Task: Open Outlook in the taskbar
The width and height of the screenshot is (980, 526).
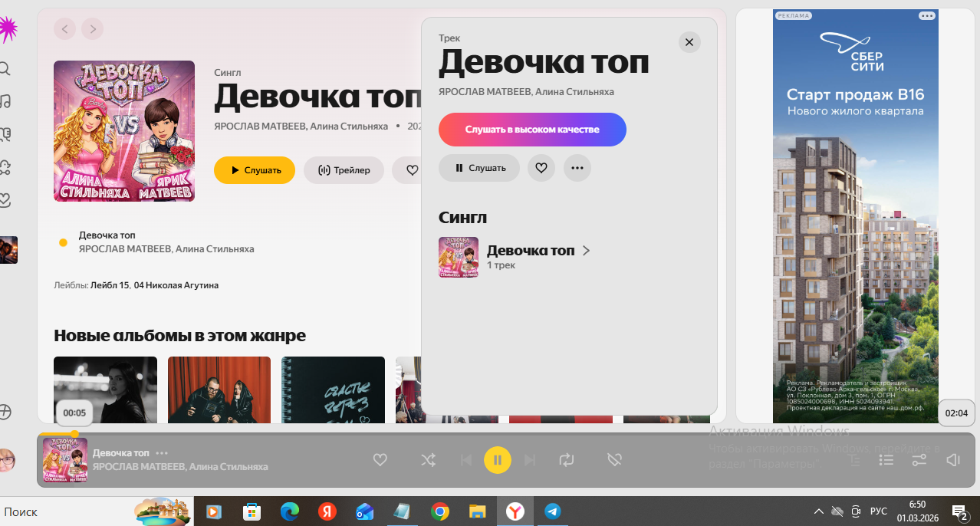Action: click(364, 511)
